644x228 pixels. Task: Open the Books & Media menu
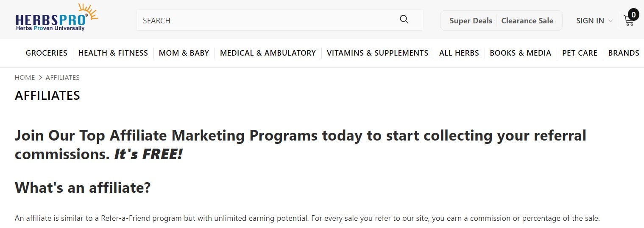pyautogui.click(x=520, y=53)
